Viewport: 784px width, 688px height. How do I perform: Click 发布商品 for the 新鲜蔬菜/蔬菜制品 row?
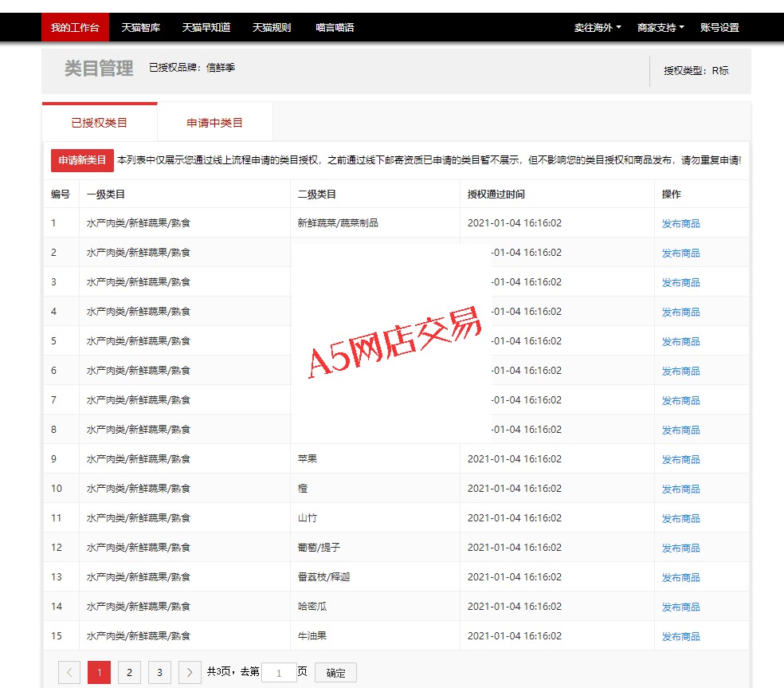coord(680,224)
